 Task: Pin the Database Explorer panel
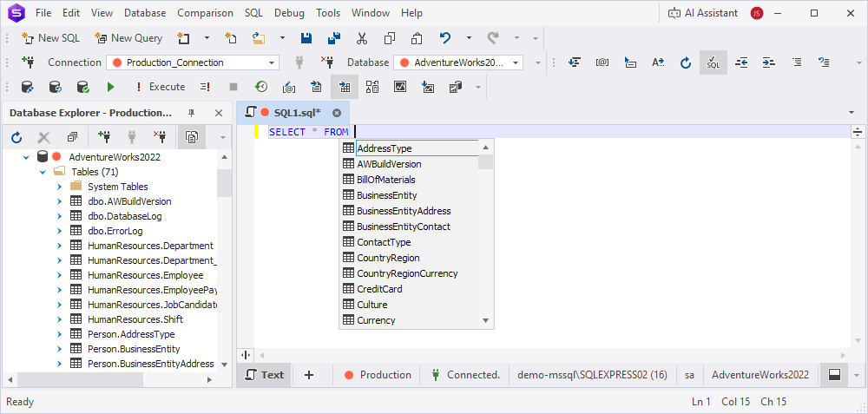coord(192,113)
